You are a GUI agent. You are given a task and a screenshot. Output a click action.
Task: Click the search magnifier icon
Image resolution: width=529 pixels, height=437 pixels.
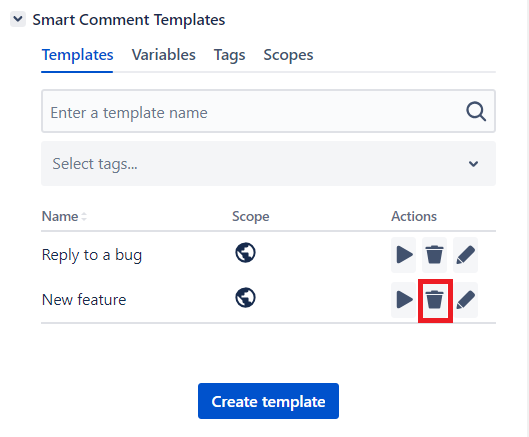(x=476, y=111)
